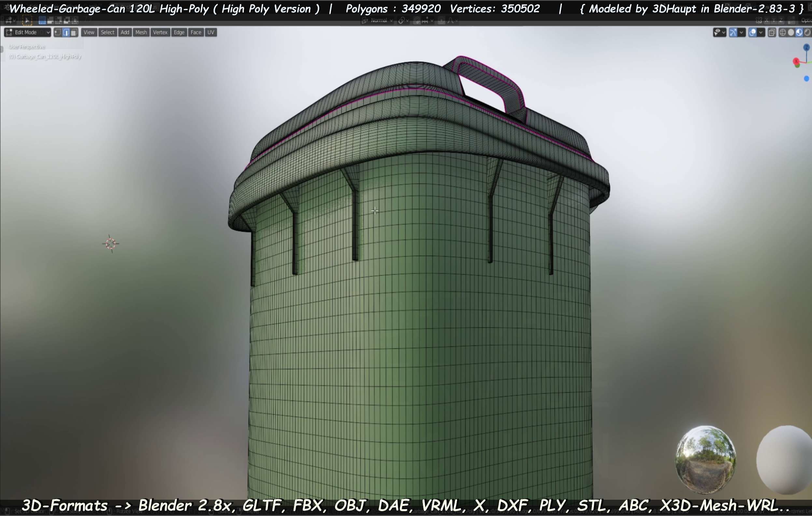Open the editor type selector
The image size is (812, 516).
tap(10, 21)
